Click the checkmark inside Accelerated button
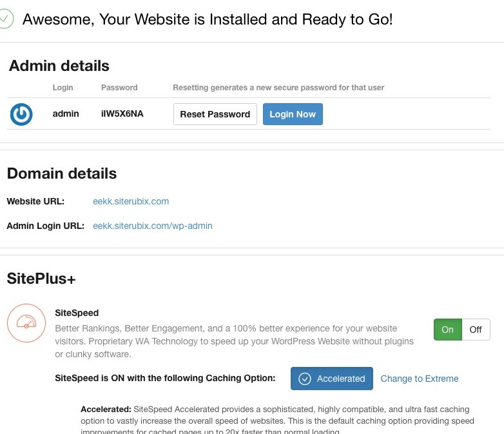504x434 pixels. pyautogui.click(x=305, y=379)
